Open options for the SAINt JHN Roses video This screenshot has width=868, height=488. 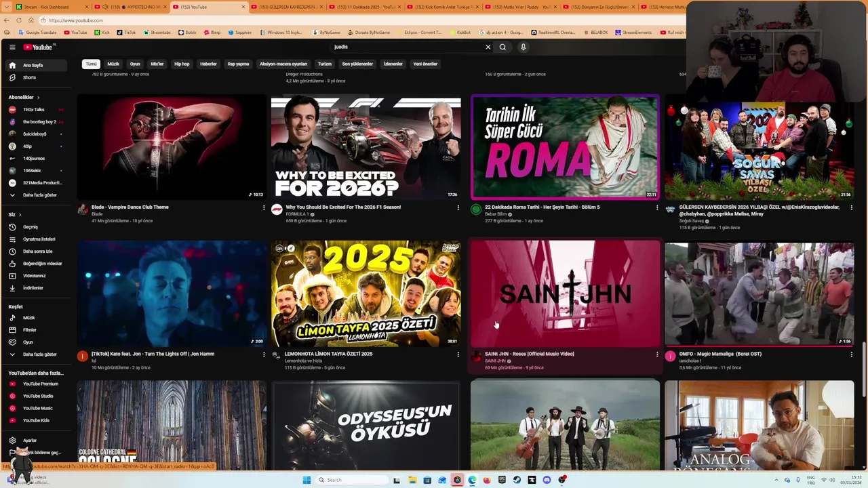click(x=656, y=354)
